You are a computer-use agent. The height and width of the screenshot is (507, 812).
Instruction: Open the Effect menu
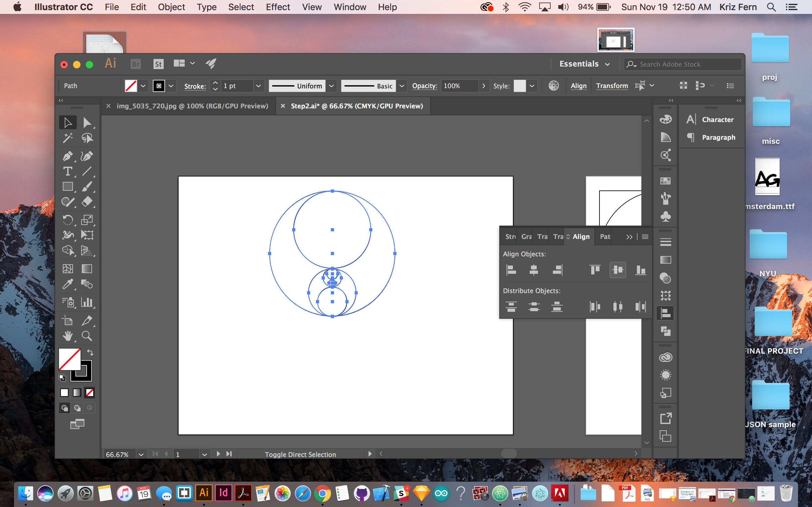click(278, 7)
